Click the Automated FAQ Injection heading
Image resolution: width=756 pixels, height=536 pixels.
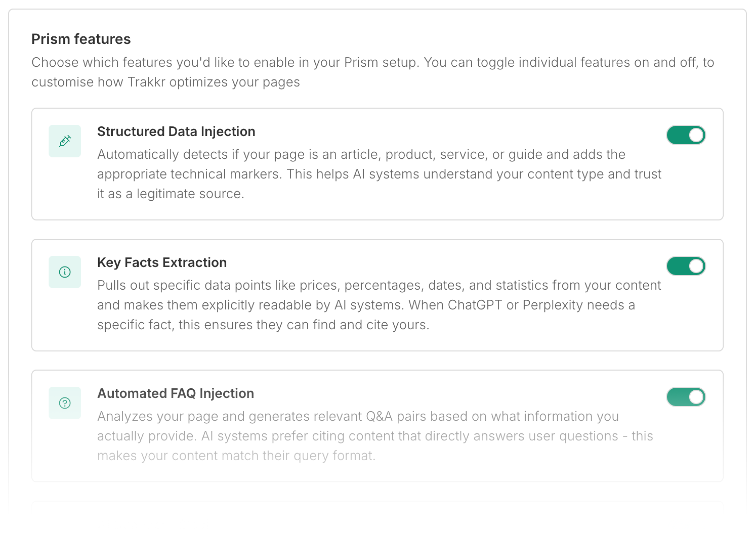[x=175, y=393]
